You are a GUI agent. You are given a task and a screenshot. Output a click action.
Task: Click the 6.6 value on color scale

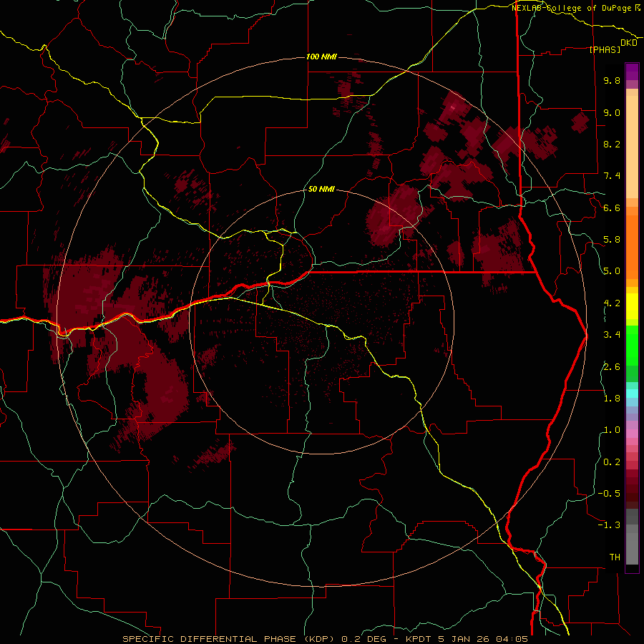click(612, 208)
